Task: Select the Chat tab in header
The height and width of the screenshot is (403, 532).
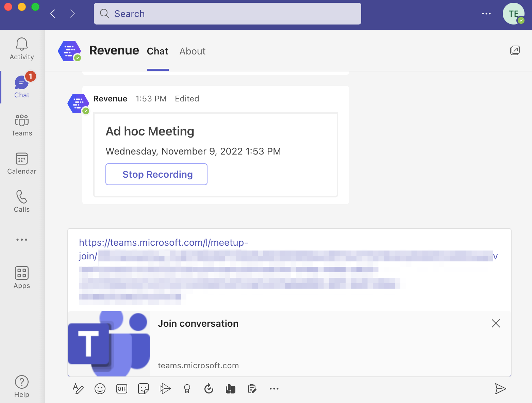Action: tap(157, 51)
